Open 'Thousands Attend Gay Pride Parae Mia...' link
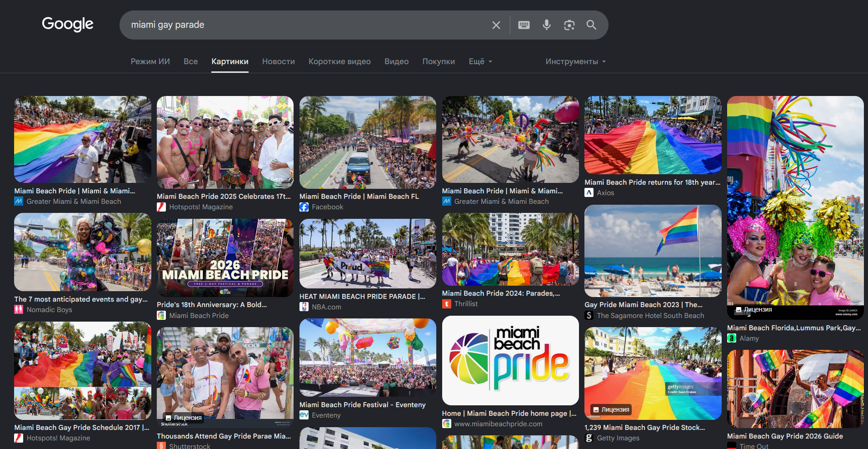The width and height of the screenshot is (868, 449). pos(224,436)
